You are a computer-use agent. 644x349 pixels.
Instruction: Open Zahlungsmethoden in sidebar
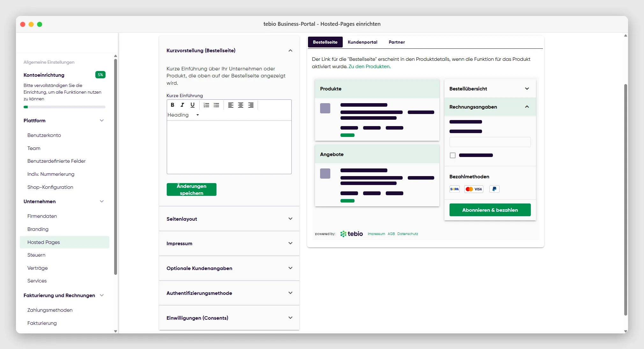click(50, 310)
